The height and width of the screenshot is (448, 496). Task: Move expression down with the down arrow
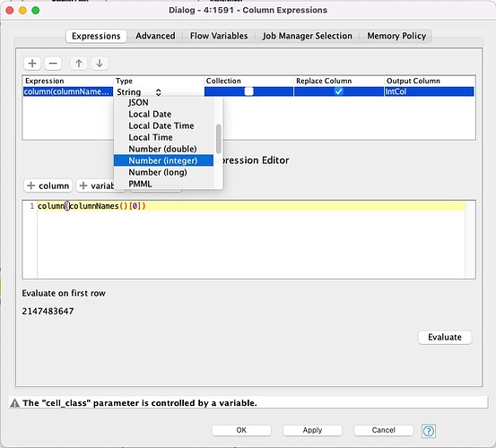tap(100, 64)
